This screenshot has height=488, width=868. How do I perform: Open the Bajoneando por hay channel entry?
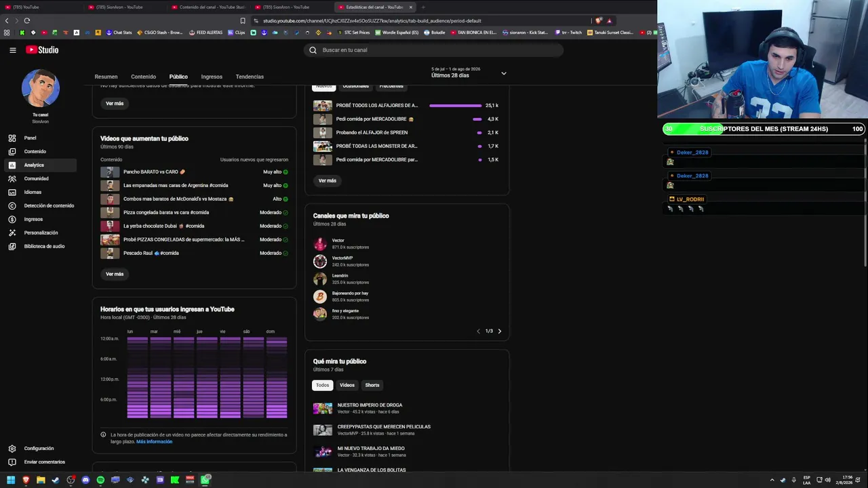tap(341, 297)
